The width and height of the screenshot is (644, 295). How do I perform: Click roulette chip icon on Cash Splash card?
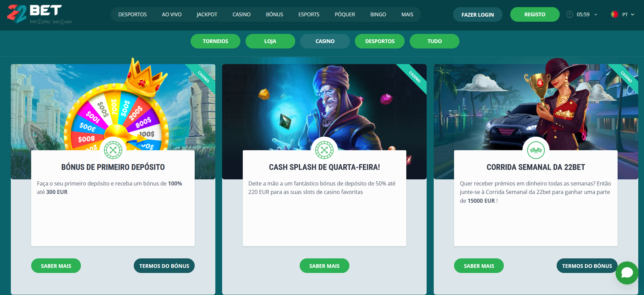click(324, 150)
